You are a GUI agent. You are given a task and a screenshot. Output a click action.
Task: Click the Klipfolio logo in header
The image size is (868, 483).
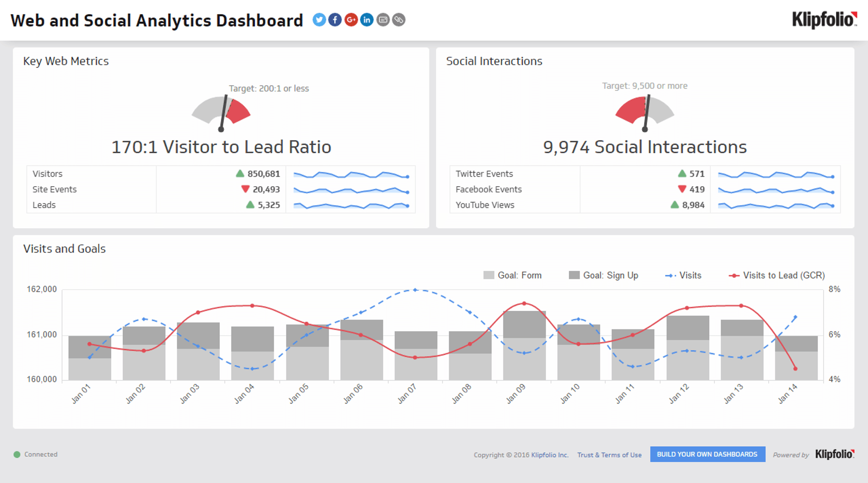(824, 20)
